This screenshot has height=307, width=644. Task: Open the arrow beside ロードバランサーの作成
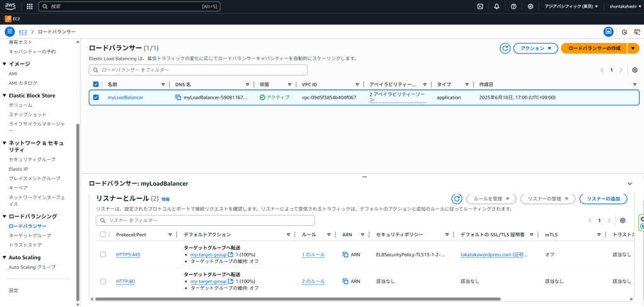click(633, 48)
